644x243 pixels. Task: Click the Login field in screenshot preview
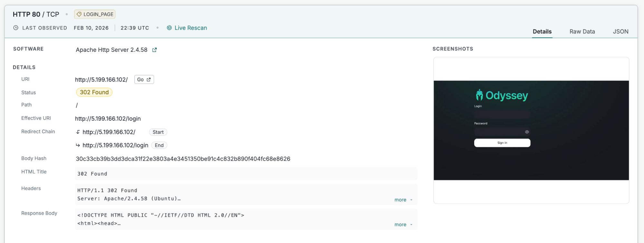click(502, 114)
